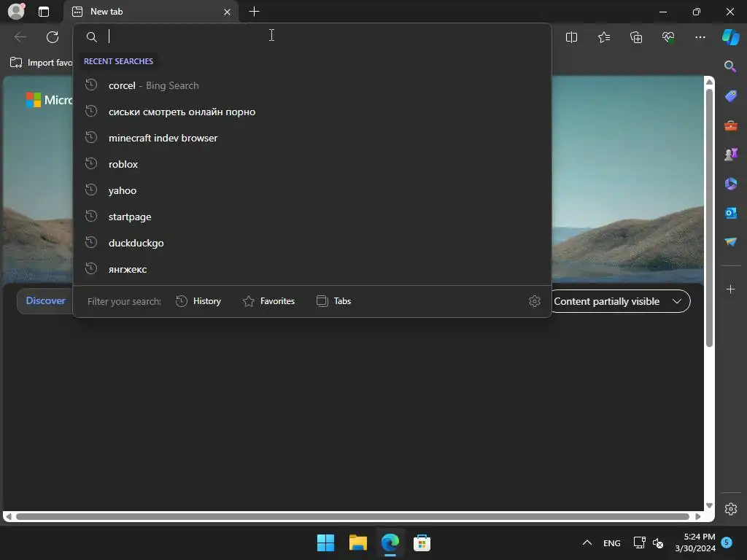Filter search by Favorites
This screenshot has width=747, height=560.
pos(268,301)
